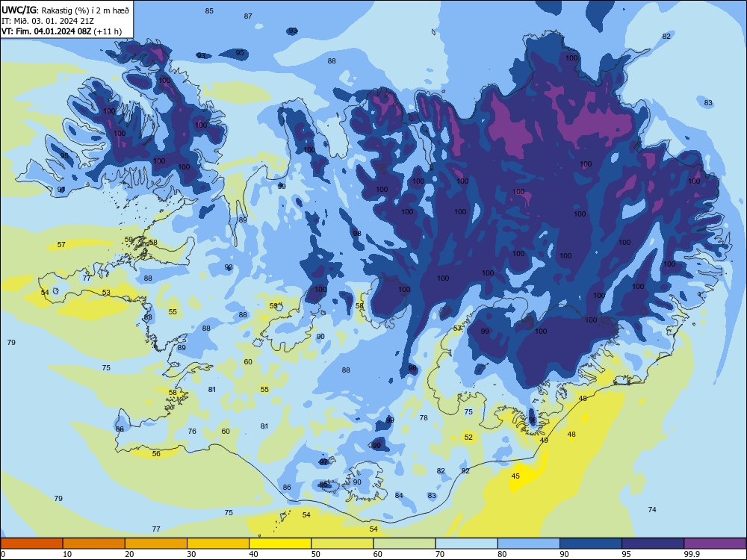
Task: Click the light green 60–70 legend swatch
Action: point(404,544)
